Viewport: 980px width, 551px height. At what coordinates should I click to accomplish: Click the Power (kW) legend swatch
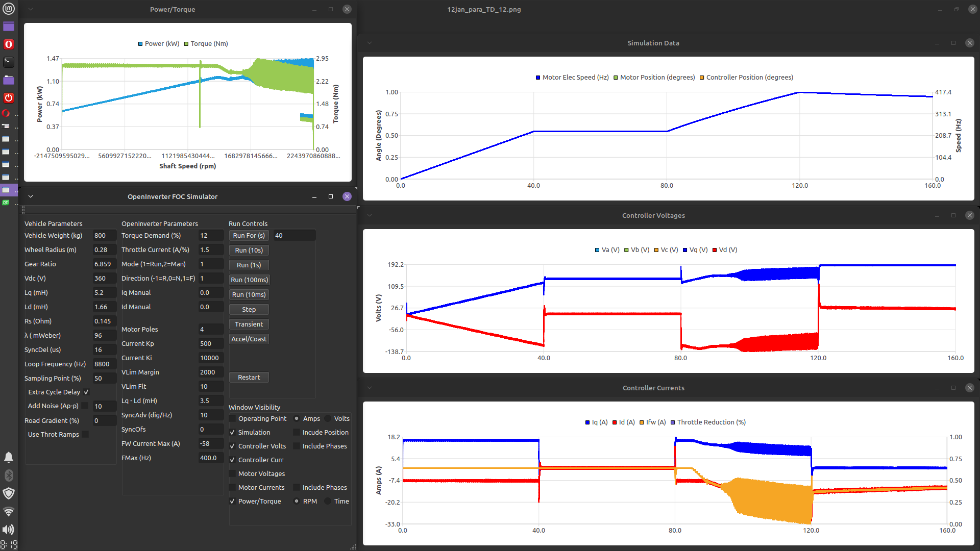pyautogui.click(x=140, y=44)
